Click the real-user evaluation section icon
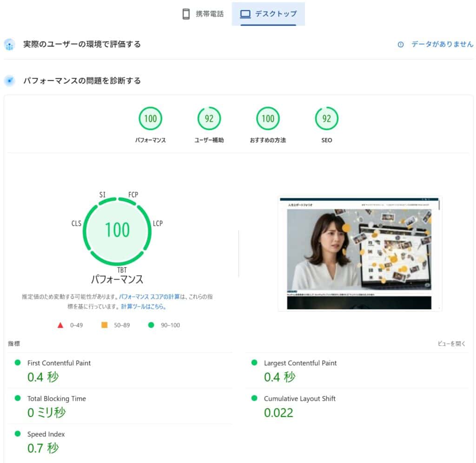Viewport: 476px width, 463px height. [x=9, y=45]
